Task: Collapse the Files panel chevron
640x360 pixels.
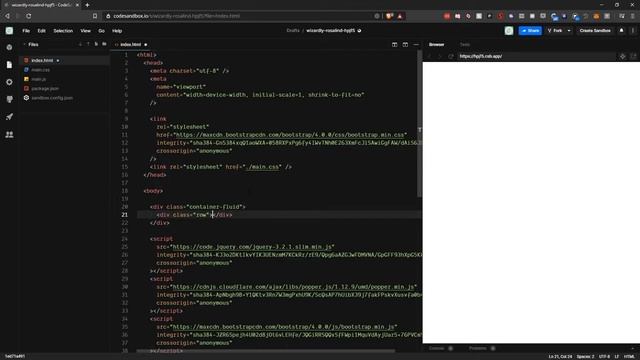Action: click(x=24, y=44)
